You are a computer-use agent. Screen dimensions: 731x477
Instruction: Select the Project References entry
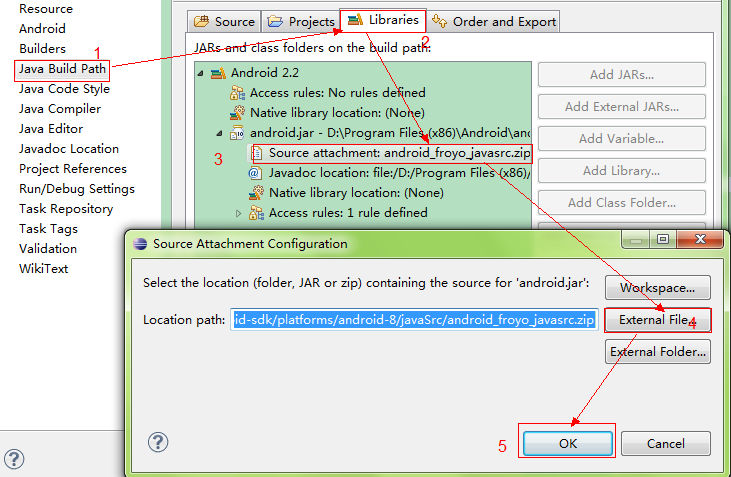(73, 169)
